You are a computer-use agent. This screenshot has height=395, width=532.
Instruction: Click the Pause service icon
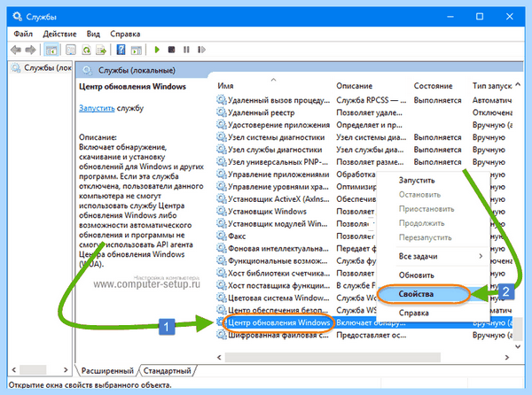tap(186, 50)
